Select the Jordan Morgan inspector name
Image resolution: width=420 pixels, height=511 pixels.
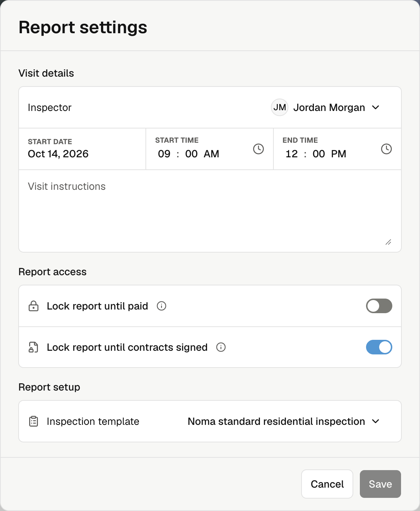(329, 107)
